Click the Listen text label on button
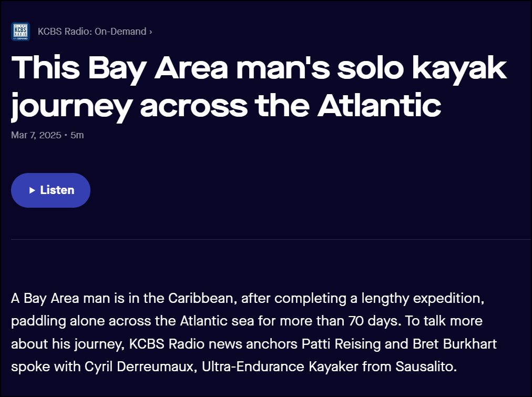Screen dimensions: 532x397 coord(57,190)
